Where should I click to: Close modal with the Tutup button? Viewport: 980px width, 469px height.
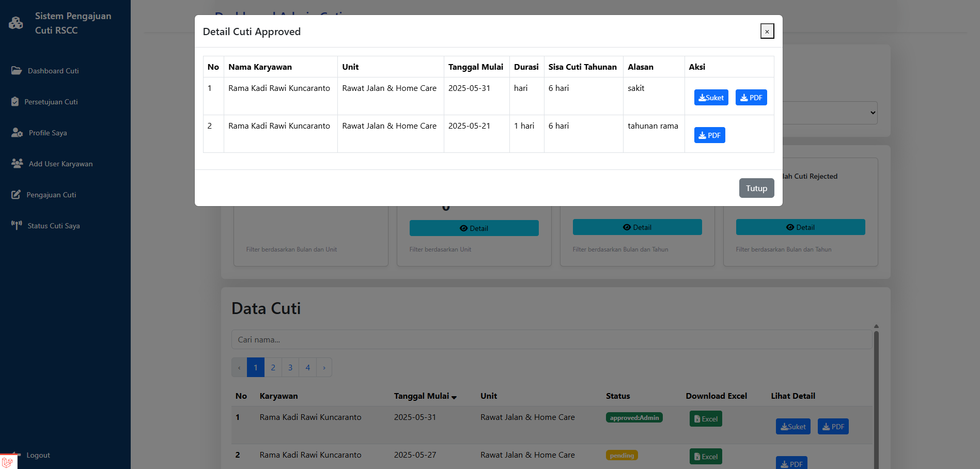[756, 189]
